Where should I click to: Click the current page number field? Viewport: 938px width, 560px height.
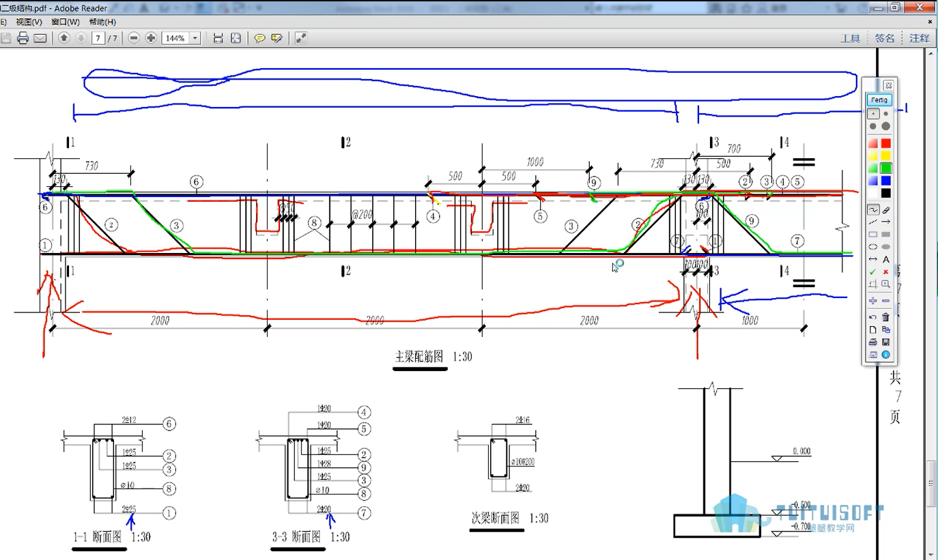pos(98,38)
